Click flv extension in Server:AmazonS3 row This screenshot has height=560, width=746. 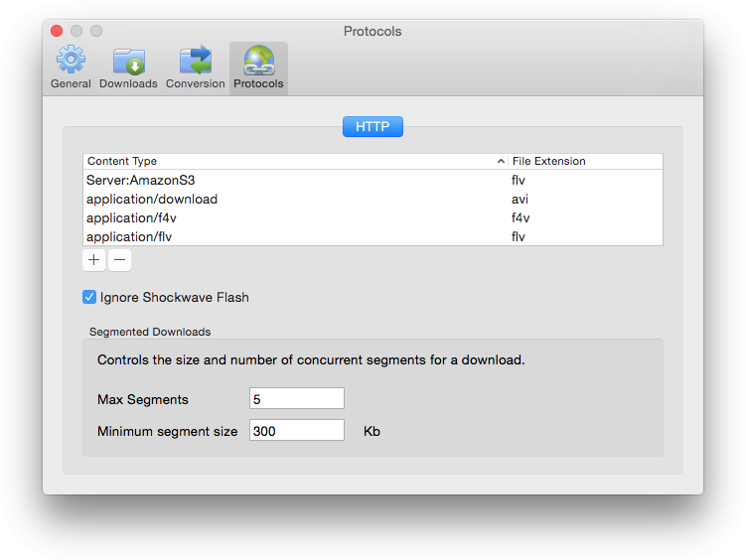(x=519, y=180)
